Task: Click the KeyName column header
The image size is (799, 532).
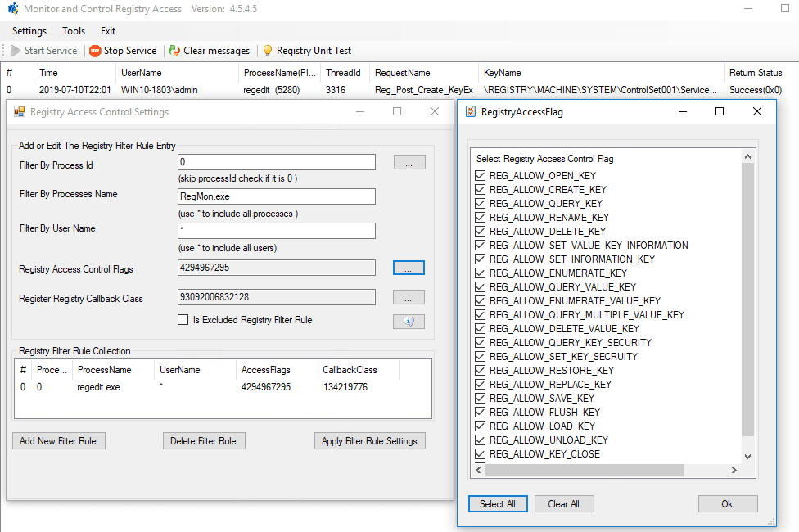Action: coord(600,73)
